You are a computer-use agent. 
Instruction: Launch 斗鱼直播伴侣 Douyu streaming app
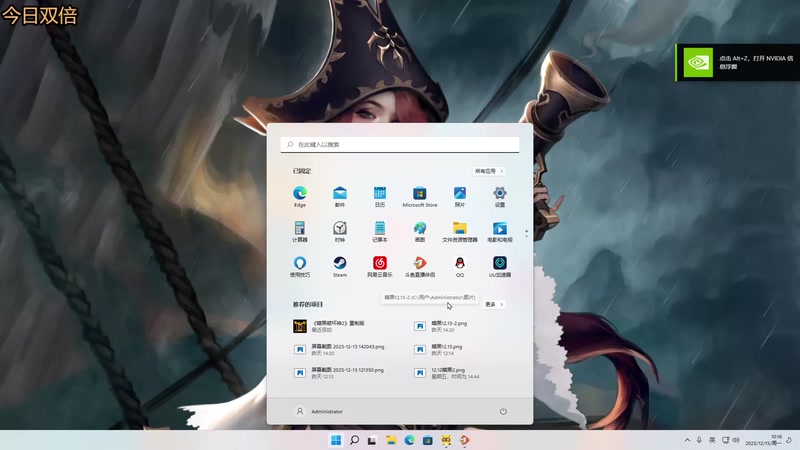(x=420, y=266)
